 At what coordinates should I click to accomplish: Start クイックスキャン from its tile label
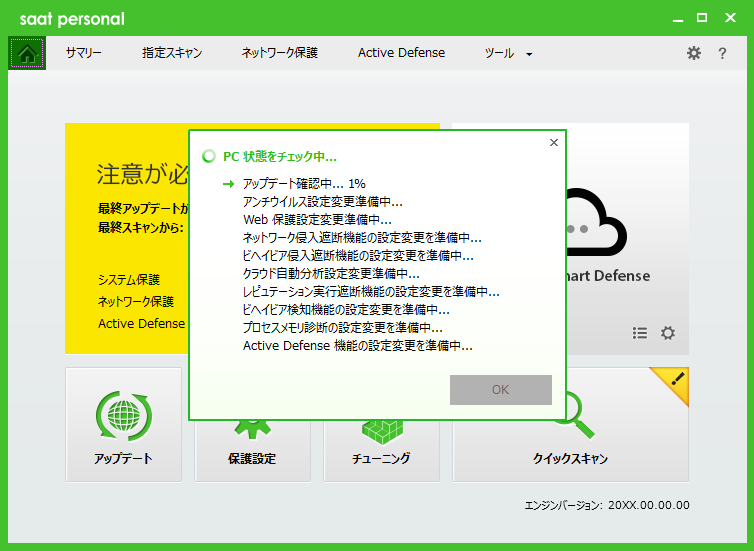(x=570, y=458)
